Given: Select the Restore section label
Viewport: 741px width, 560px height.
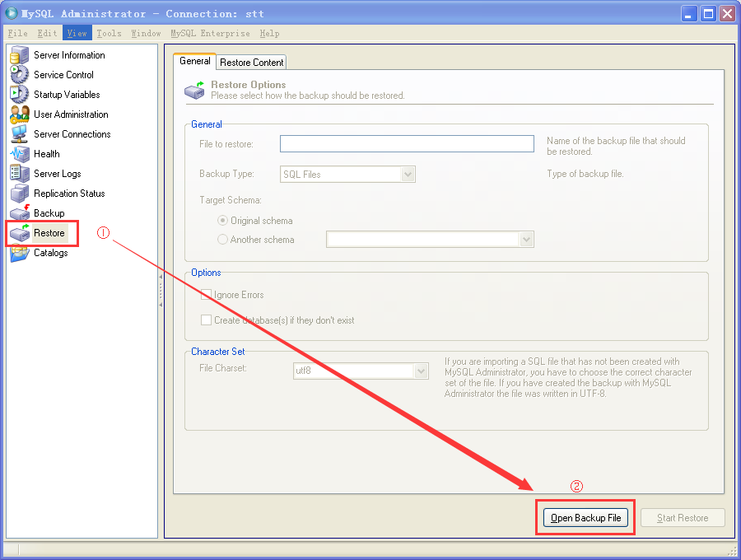Looking at the screenshot, I should click(x=49, y=233).
